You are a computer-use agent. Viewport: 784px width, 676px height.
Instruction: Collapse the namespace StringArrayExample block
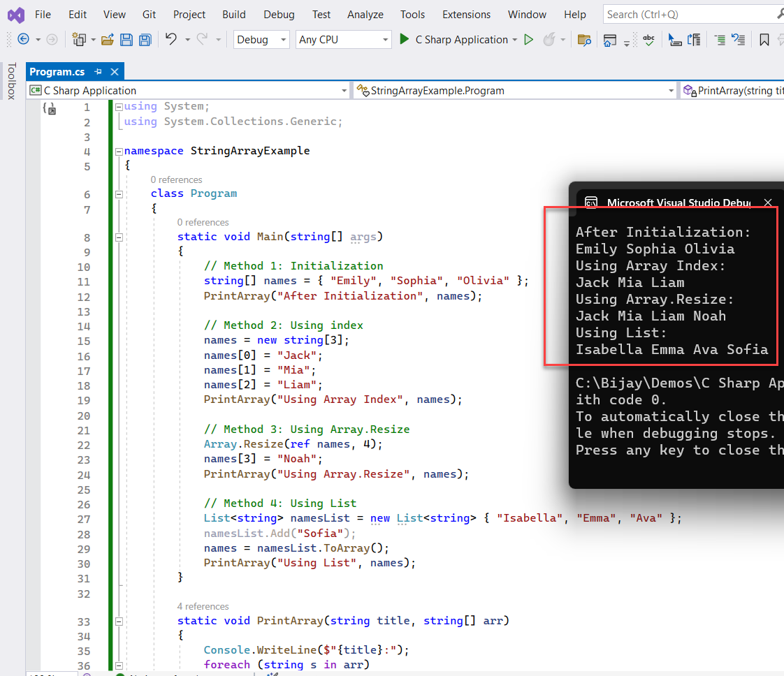(x=119, y=152)
